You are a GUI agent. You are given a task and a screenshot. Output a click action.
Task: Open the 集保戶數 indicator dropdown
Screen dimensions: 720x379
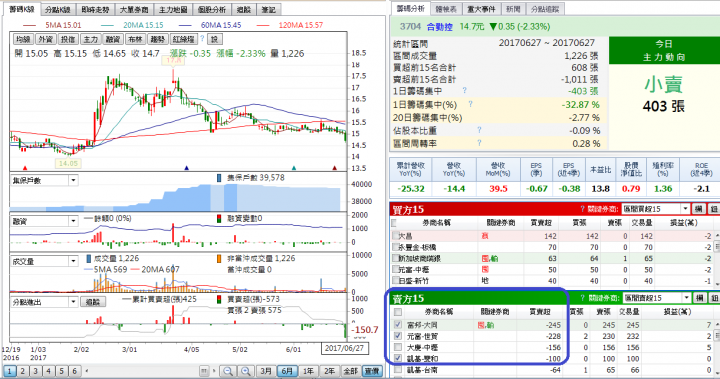[x=73, y=180]
